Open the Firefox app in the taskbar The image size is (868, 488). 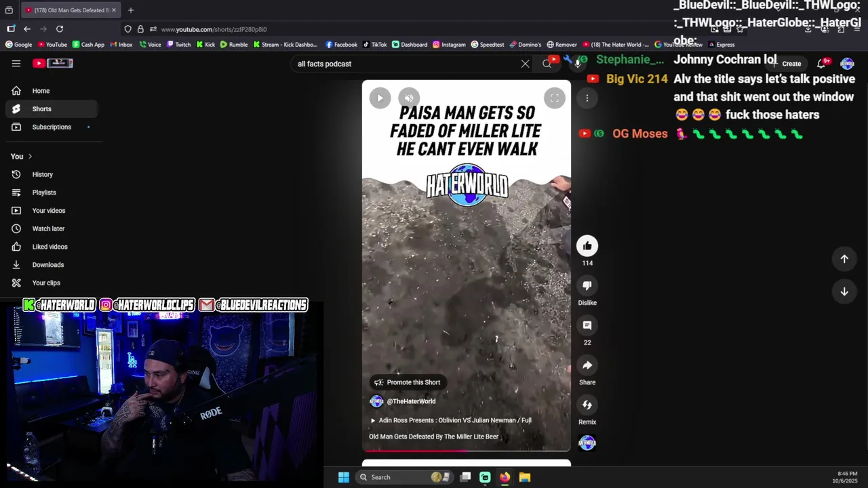coord(505,477)
